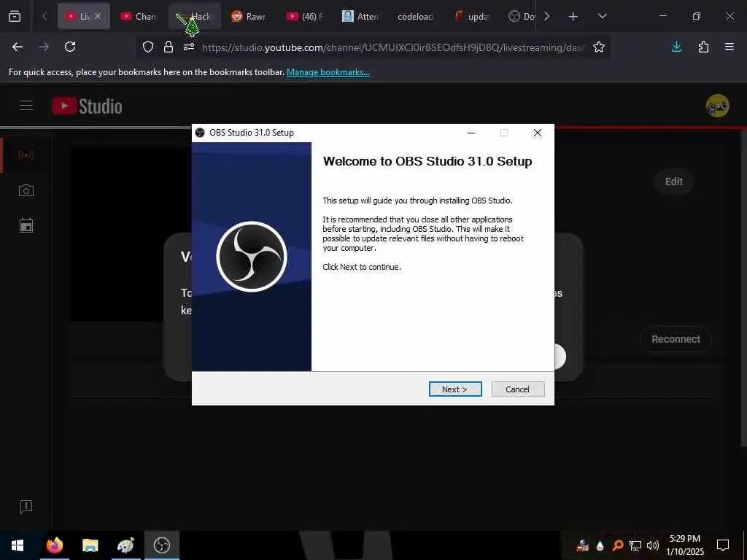
Task: Open Firefox from the taskbar
Action: [54, 545]
